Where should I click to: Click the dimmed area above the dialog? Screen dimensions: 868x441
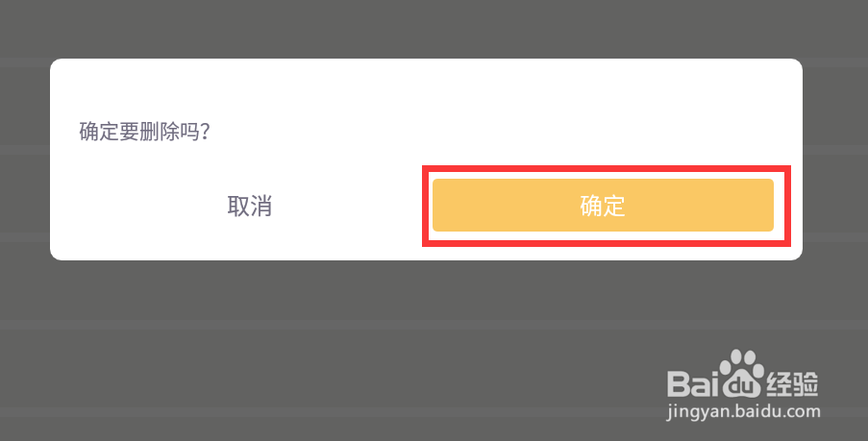point(434,28)
